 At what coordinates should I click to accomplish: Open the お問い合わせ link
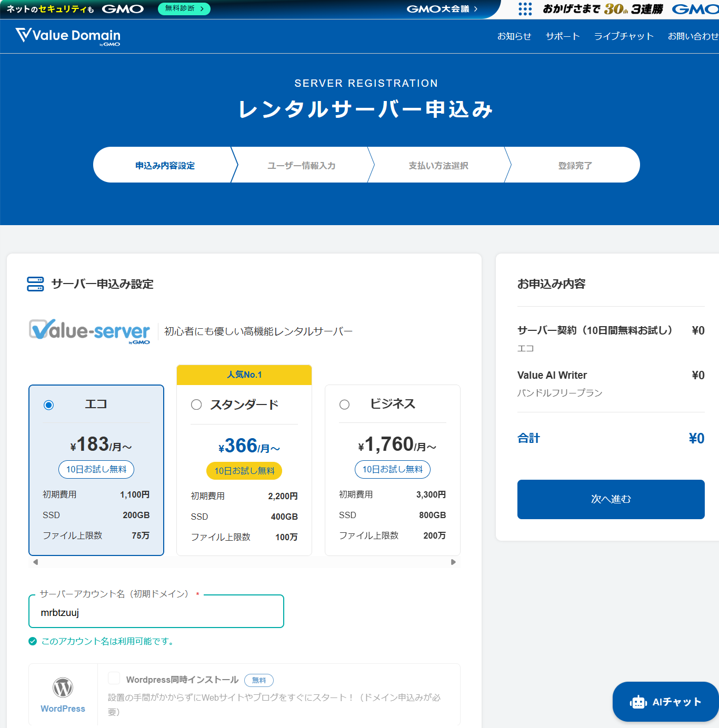(693, 36)
